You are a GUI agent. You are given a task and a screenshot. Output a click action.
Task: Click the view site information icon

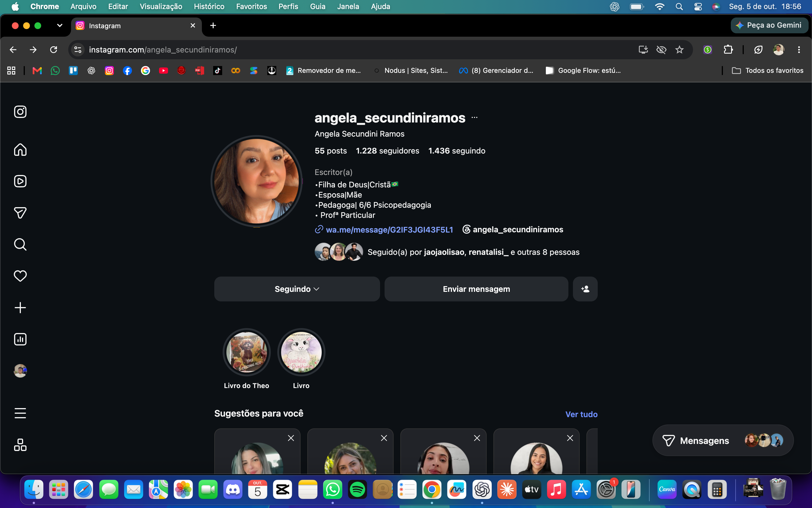(78, 50)
